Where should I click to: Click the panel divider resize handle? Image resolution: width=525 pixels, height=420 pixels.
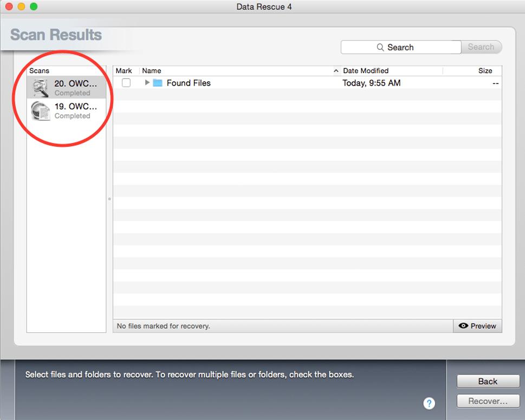(110, 200)
